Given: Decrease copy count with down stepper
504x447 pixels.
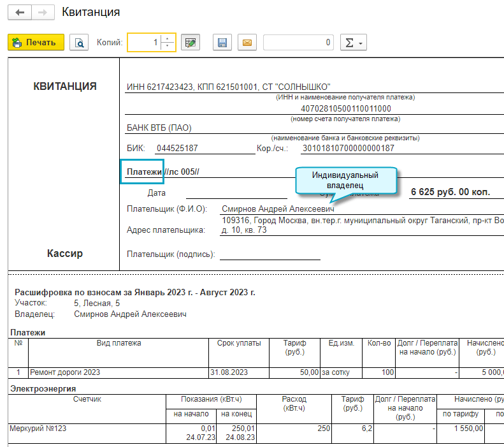Looking at the screenshot, I should pyautogui.click(x=168, y=46).
